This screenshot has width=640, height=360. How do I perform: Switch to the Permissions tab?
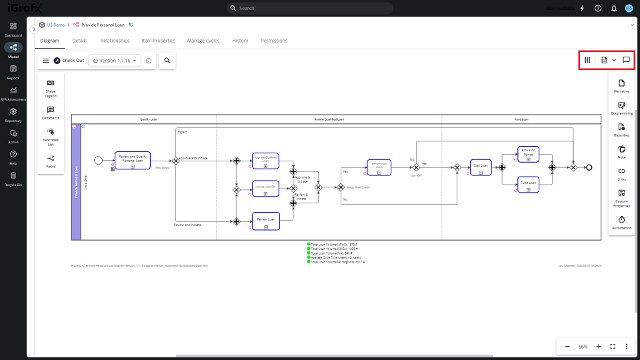click(274, 40)
